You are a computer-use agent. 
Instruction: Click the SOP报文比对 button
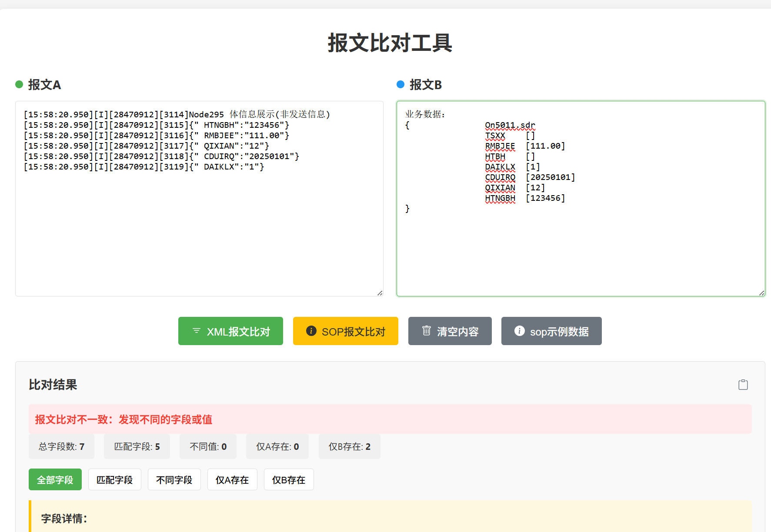tap(346, 331)
